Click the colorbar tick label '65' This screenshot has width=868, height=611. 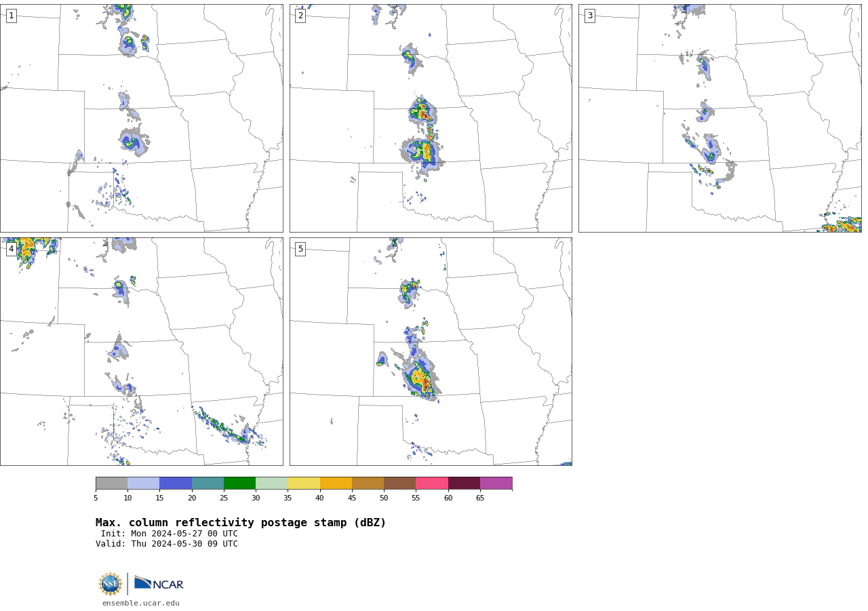480,498
